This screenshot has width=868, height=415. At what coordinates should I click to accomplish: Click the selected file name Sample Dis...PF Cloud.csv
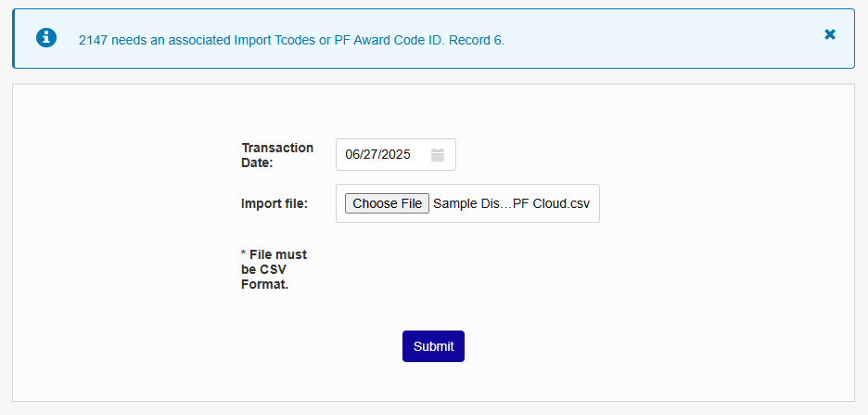[x=512, y=203]
